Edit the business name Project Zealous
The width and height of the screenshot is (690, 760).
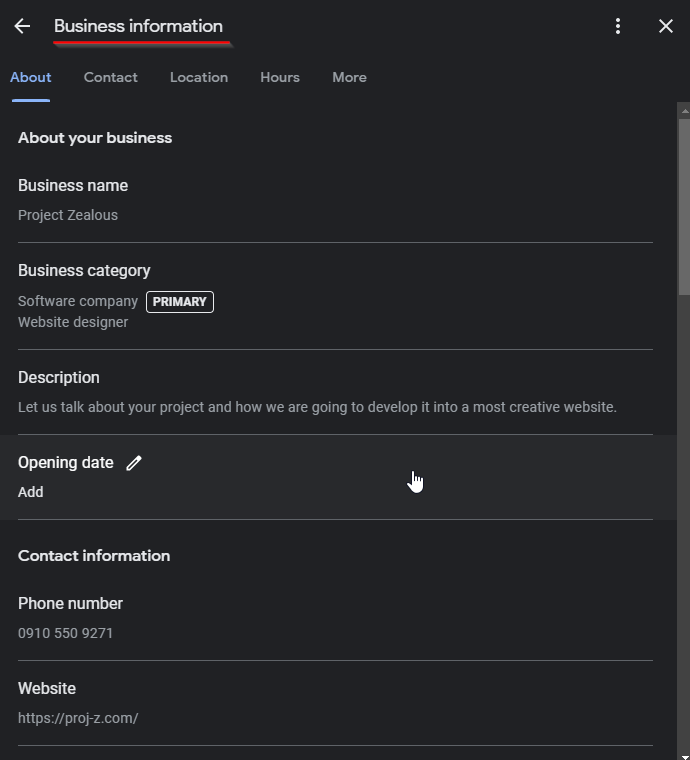[x=68, y=215]
